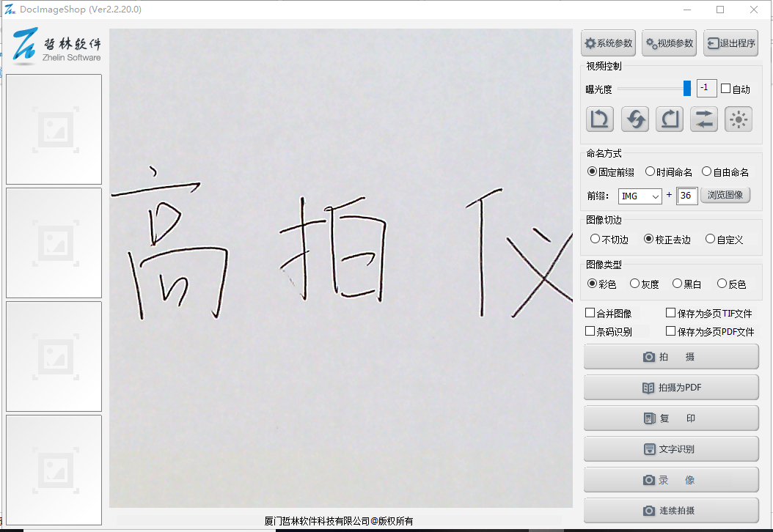Image resolution: width=773 pixels, height=532 pixels.
Task: Start recording with the 录像 button
Action: click(670, 480)
